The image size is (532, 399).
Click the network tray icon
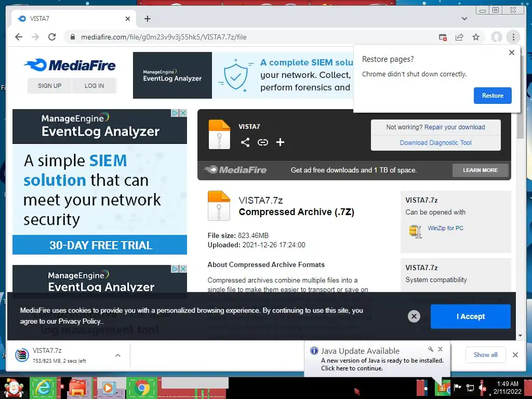point(470,388)
